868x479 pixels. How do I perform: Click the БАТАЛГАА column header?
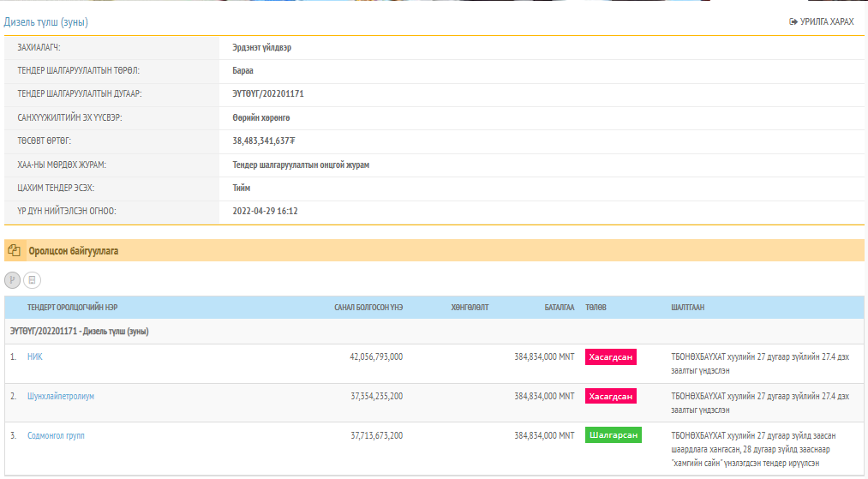[x=559, y=308]
